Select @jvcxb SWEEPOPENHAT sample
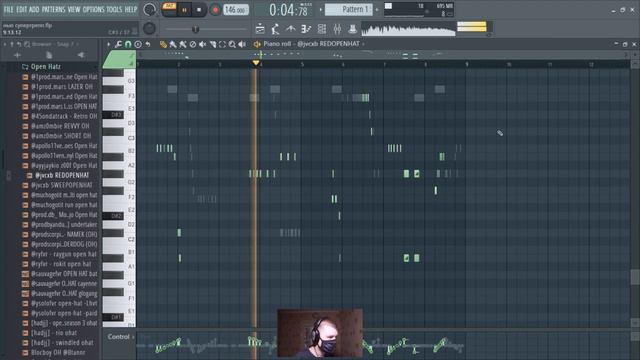640x360 pixels. [60, 185]
